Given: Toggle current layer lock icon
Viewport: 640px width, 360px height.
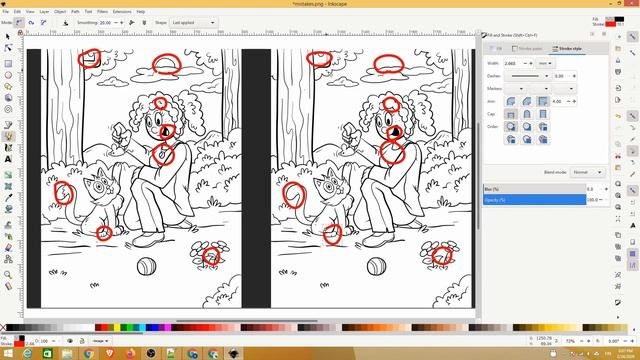Looking at the screenshot, I should [82, 341].
